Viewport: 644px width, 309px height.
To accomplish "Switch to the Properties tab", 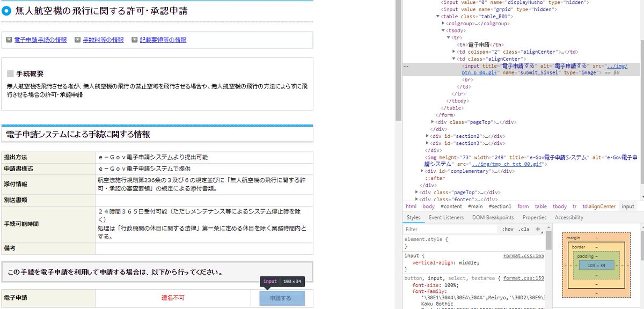I will [x=534, y=218].
